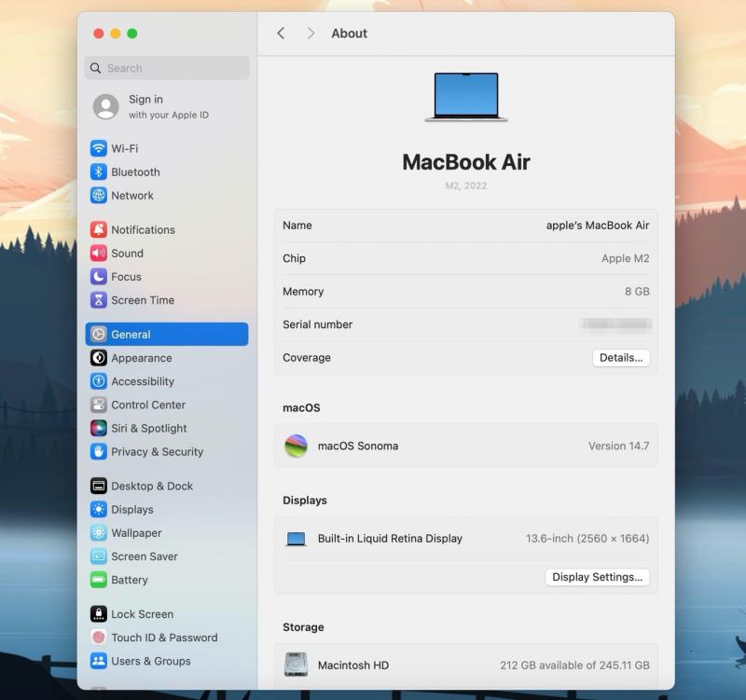Select the Appearance sidebar label
The image size is (746, 700).
142,358
